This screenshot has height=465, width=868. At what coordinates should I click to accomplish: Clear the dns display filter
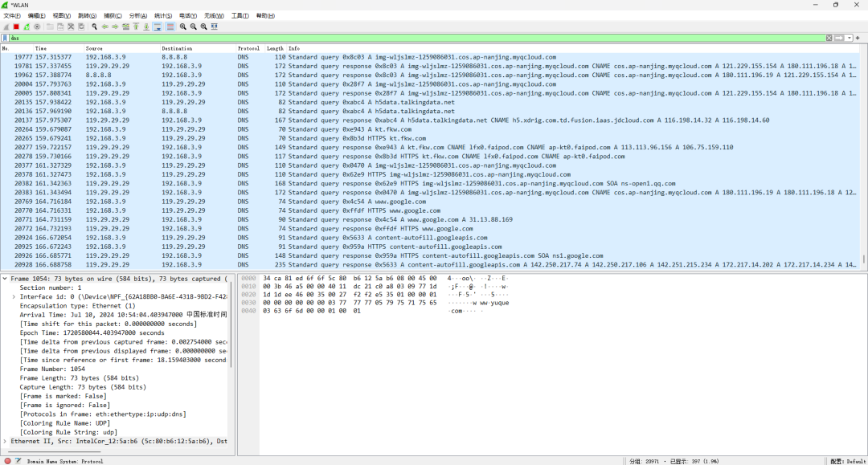[x=829, y=38]
